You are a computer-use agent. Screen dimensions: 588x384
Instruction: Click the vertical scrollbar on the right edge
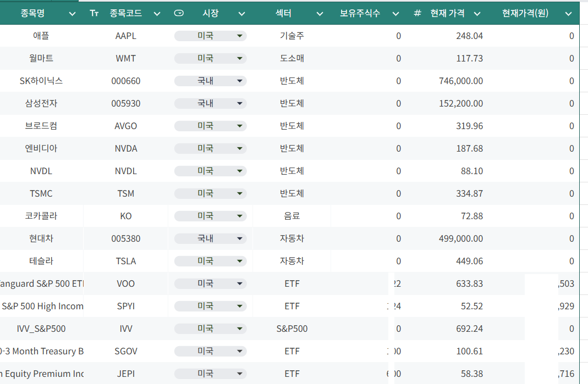click(584, 192)
